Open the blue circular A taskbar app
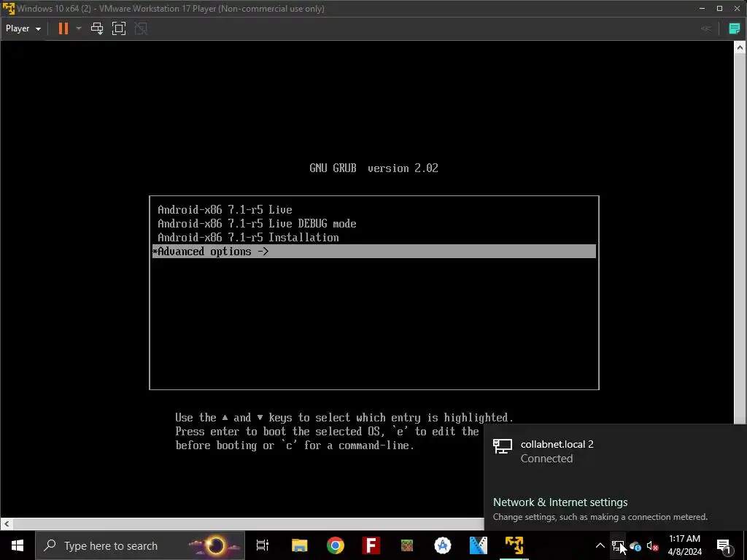 (443, 545)
